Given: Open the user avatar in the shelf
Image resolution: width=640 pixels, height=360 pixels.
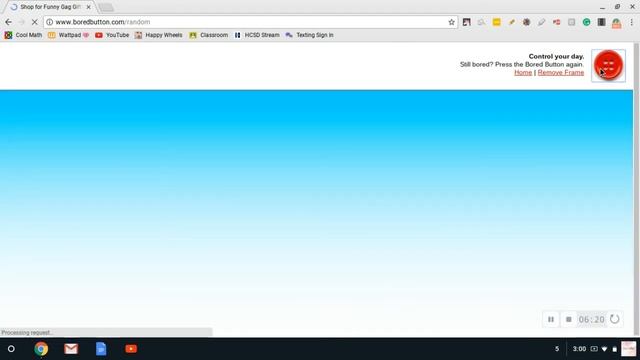Looking at the screenshot, I should pos(629,349).
